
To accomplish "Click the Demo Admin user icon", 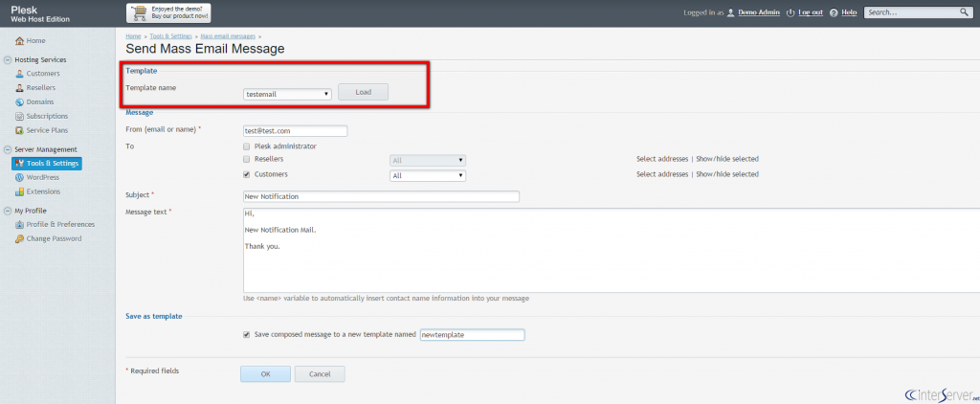I will tap(730, 12).
